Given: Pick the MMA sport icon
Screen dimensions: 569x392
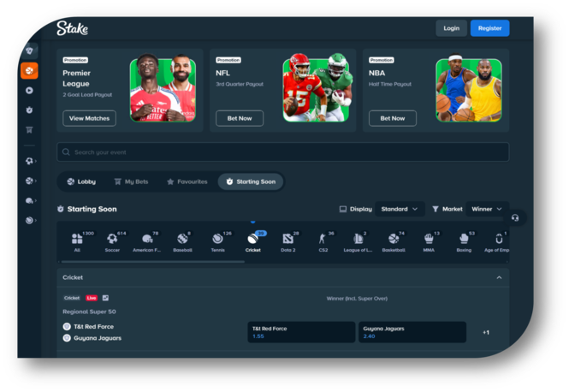Looking at the screenshot, I should (x=429, y=241).
